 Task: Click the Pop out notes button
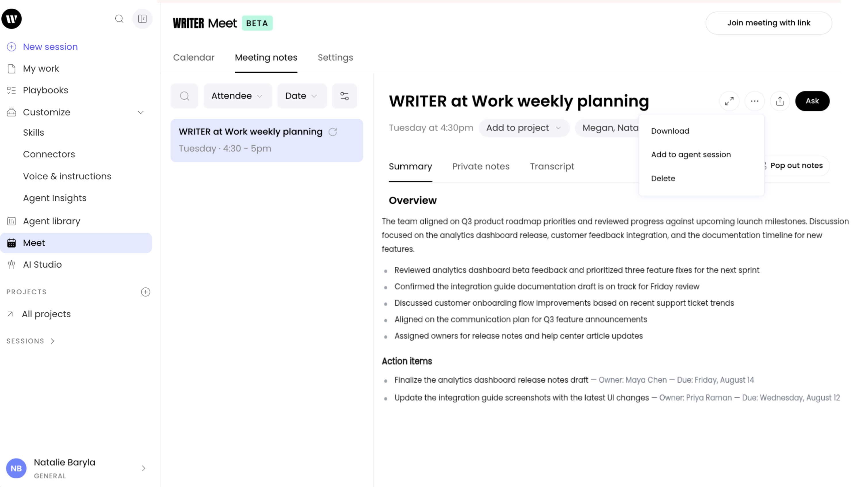797,166
